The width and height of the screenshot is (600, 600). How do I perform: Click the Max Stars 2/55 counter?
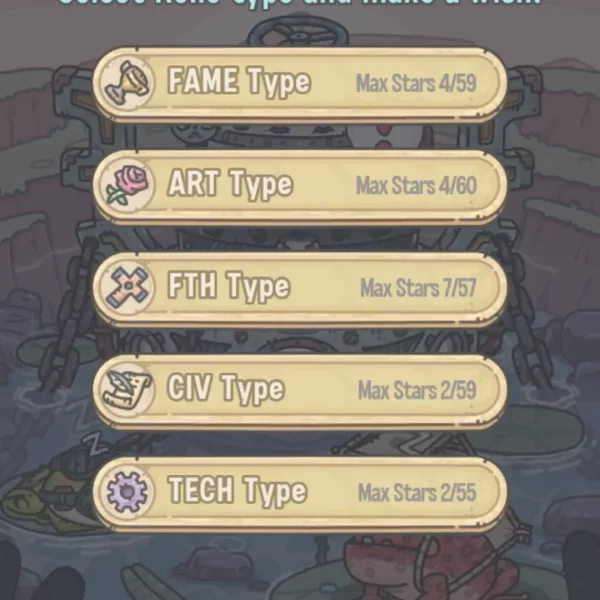[417, 492]
